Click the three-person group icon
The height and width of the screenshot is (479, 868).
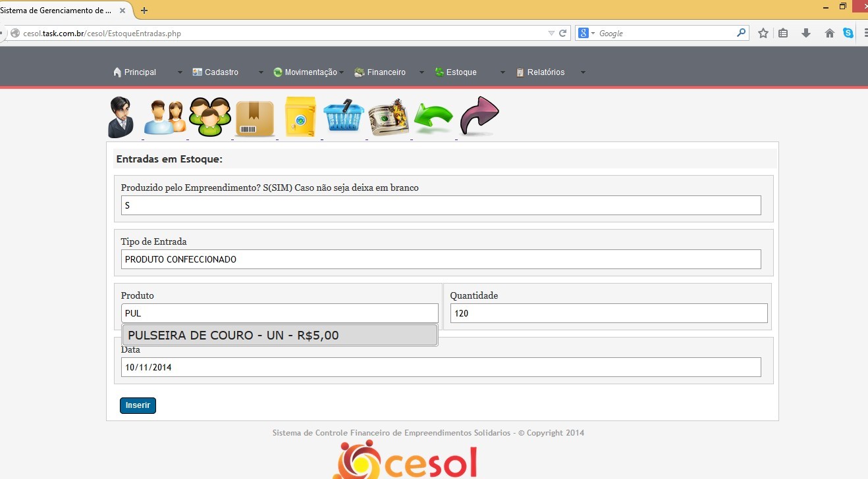(x=210, y=117)
